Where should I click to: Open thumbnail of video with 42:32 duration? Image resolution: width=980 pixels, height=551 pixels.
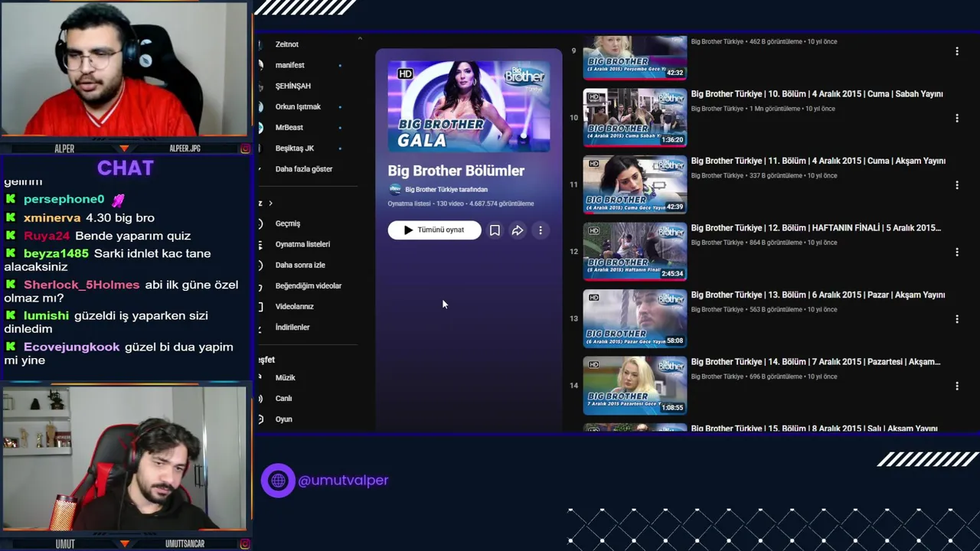point(635,57)
